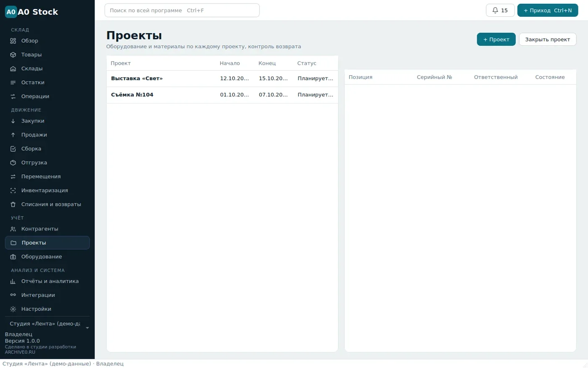The image size is (588, 368).
Task: Focus the Поиск по всей программе field
Action: click(x=182, y=11)
